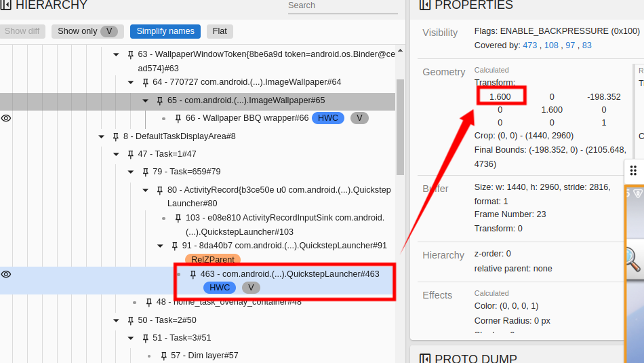Click the HWC chip on layer 66
Viewport: 644px width, 363px height.
coord(328,118)
